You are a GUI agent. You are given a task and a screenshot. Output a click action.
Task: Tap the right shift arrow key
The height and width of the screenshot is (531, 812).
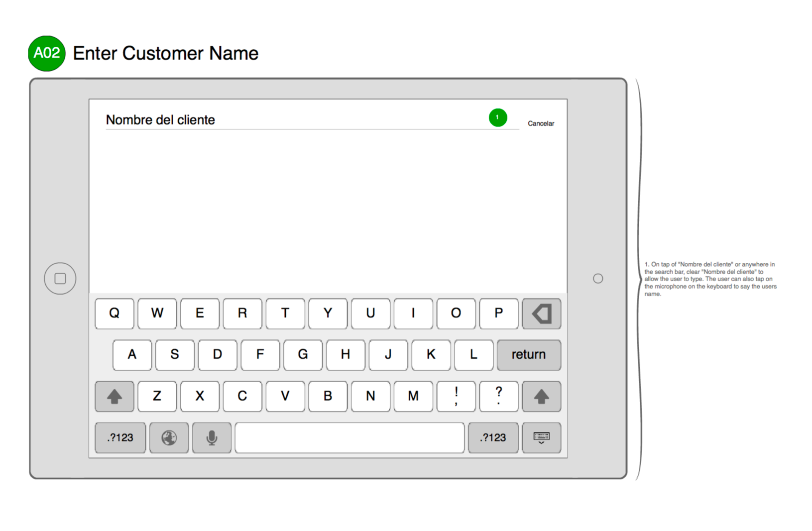(x=541, y=397)
